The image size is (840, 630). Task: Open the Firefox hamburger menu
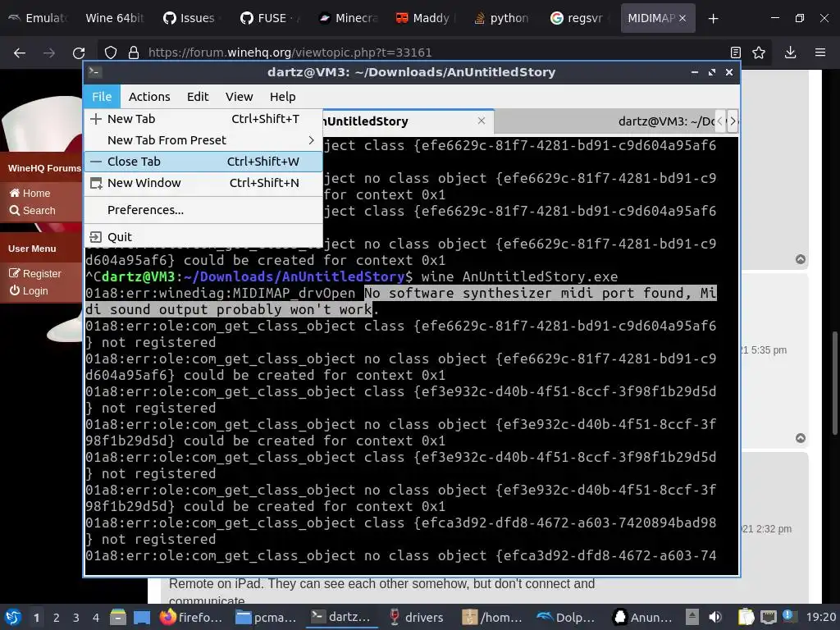[x=820, y=52]
